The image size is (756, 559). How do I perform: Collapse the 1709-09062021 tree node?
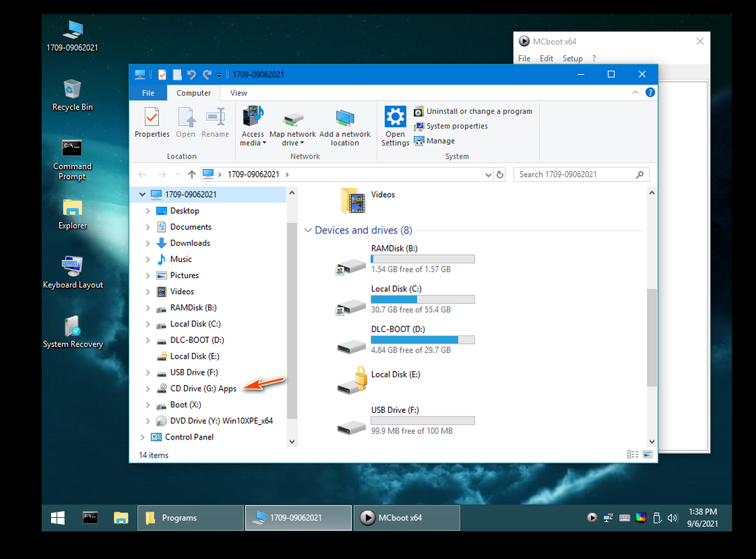point(142,195)
